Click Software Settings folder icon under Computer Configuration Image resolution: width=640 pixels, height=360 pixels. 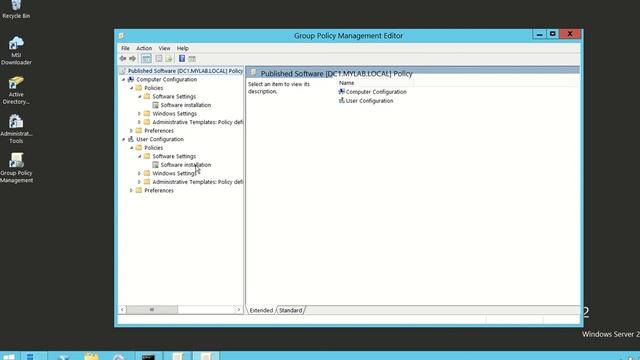click(147, 97)
